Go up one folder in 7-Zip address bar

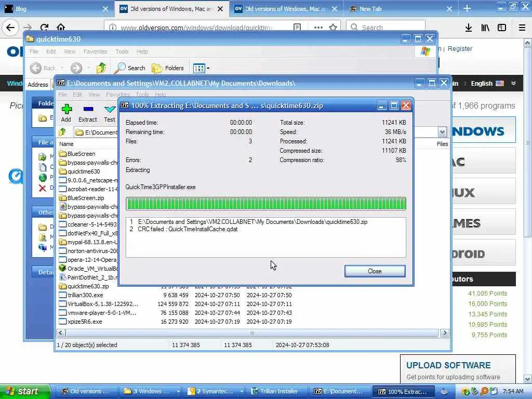62,132
